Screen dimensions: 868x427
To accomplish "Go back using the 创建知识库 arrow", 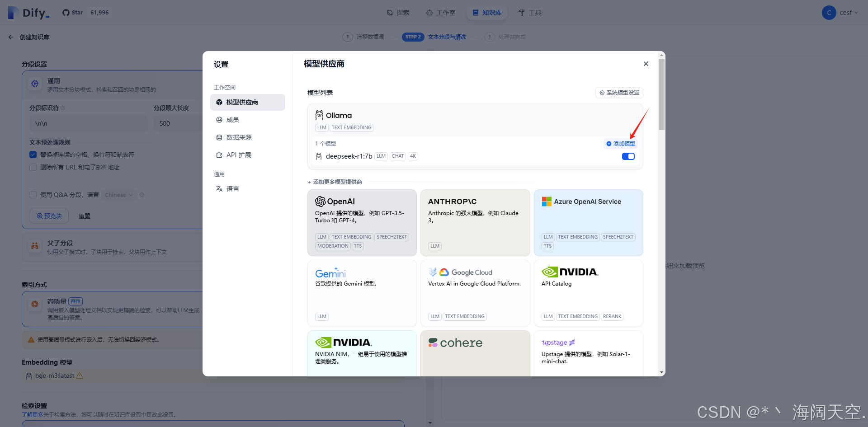I will [11, 37].
